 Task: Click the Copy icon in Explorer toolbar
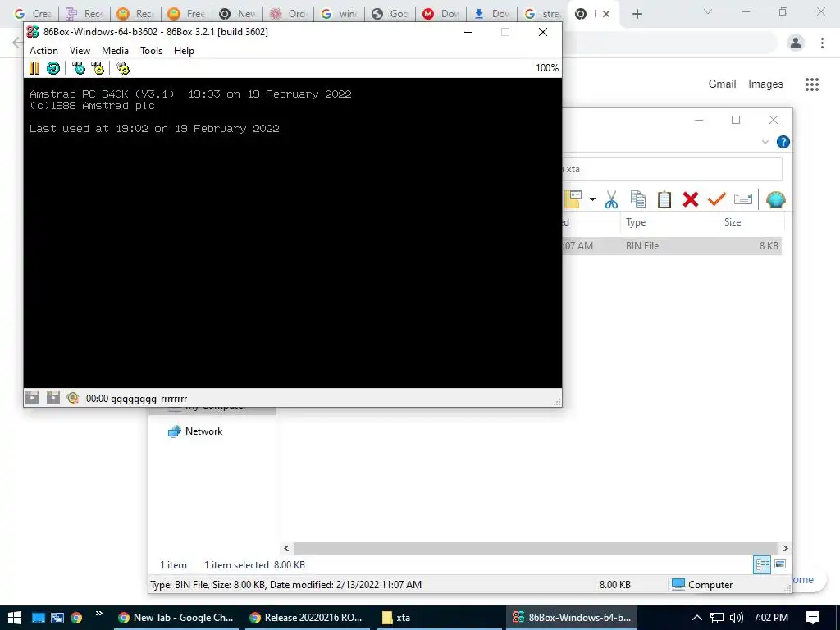click(637, 199)
